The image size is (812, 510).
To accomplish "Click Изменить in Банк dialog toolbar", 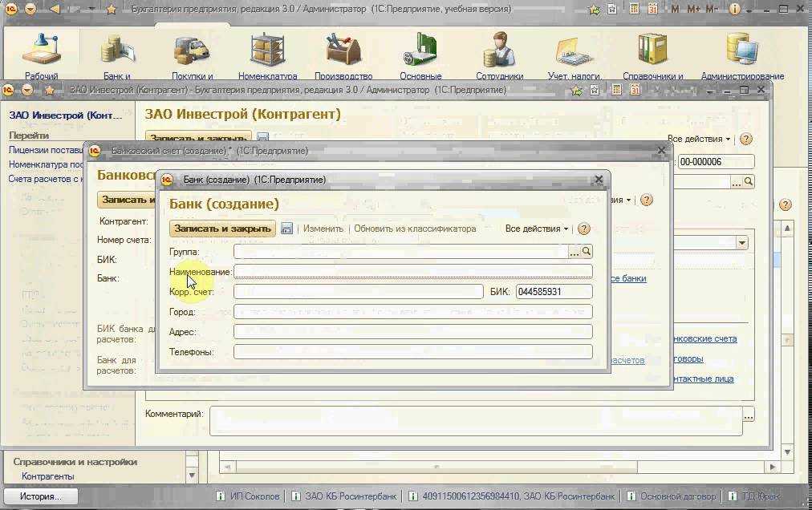I will point(323,229).
